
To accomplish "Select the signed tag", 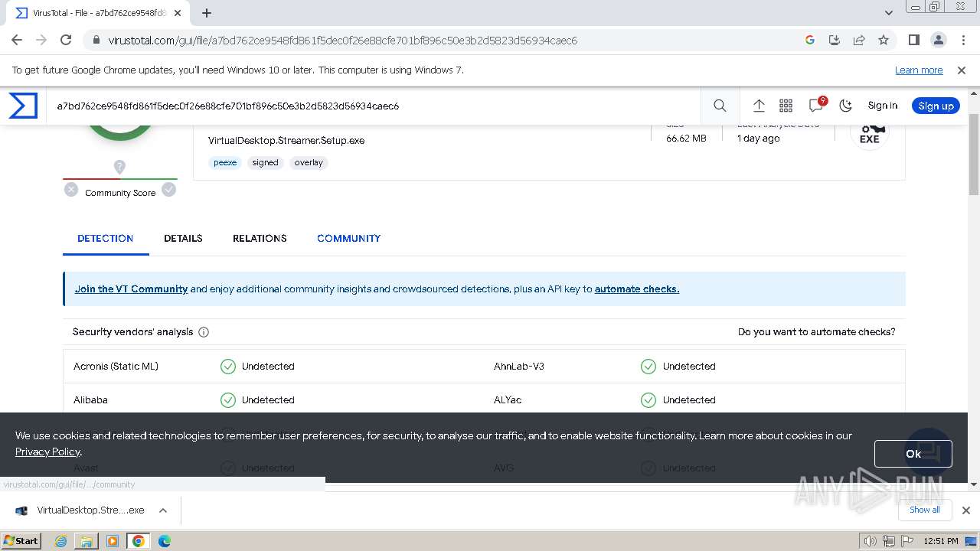I will (x=265, y=162).
